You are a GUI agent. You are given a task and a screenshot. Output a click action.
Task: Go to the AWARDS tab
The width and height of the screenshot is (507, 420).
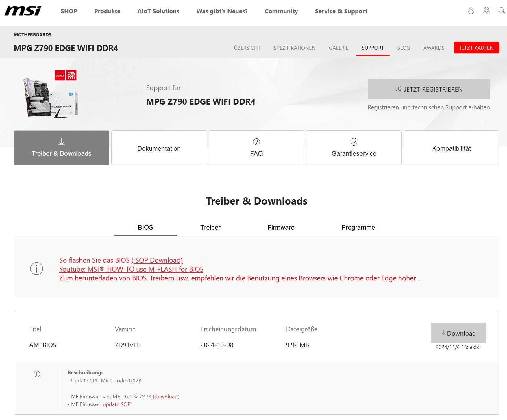(434, 48)
